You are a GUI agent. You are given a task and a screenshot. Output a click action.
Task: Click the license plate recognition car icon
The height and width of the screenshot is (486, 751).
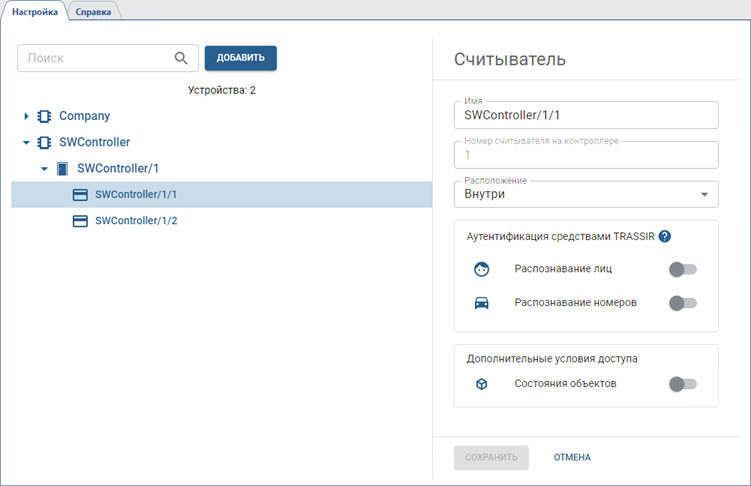tap(481, 303)
